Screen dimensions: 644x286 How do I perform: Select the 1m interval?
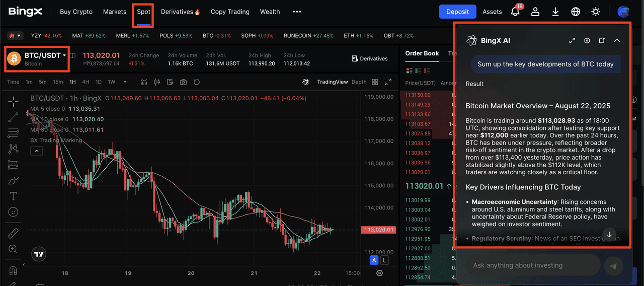point(29,82)
